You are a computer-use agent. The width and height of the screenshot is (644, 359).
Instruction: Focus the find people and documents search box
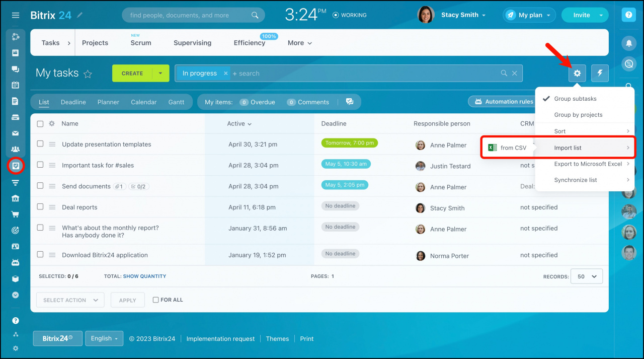193,15
